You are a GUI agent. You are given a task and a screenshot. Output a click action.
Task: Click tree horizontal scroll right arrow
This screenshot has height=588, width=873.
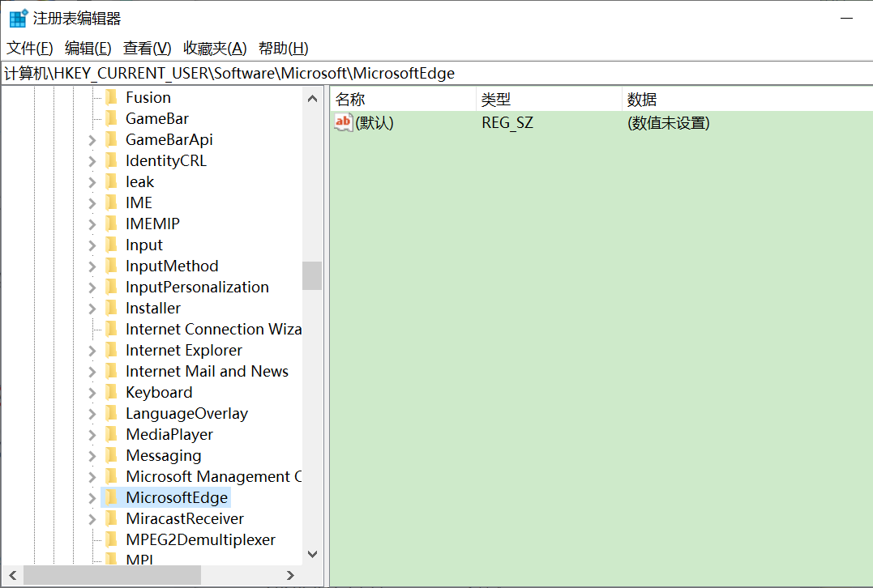click(290, 575)
